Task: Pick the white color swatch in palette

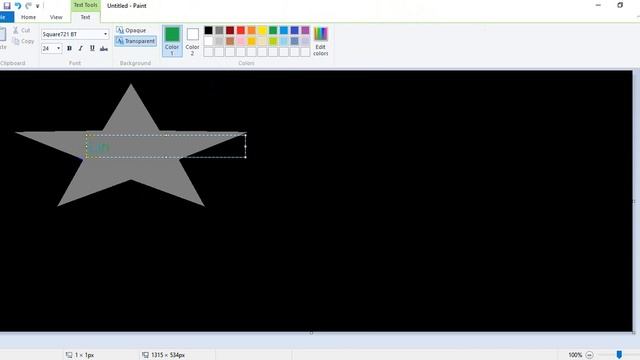Action: click(x=209, y=41)
